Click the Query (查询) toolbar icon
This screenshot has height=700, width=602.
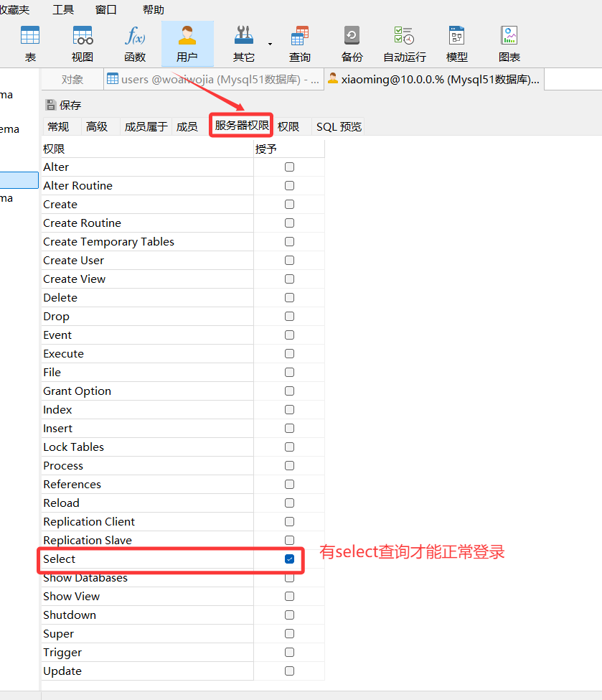pos(300,43)
